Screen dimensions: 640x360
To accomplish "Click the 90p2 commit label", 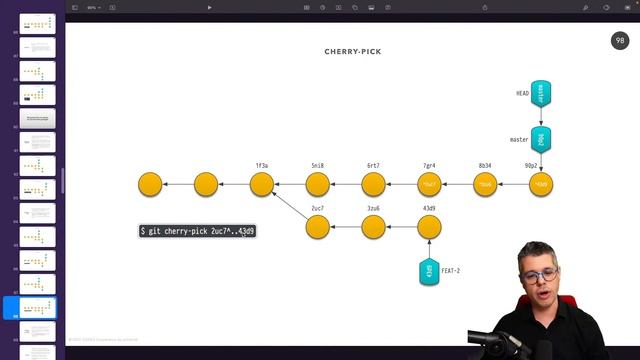I will [x=531, y=166].
